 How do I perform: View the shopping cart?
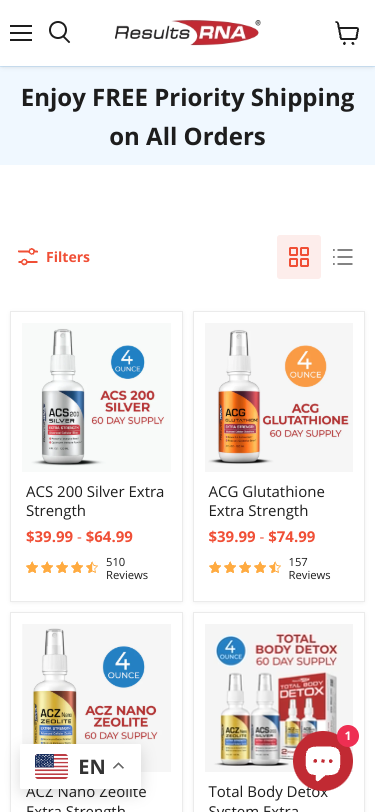coord(347,33)
